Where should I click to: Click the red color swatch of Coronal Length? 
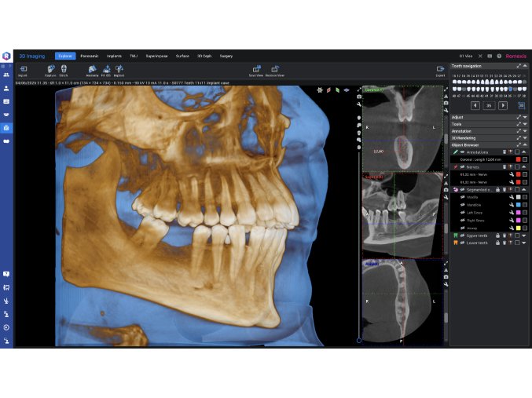tap(518, 159)
